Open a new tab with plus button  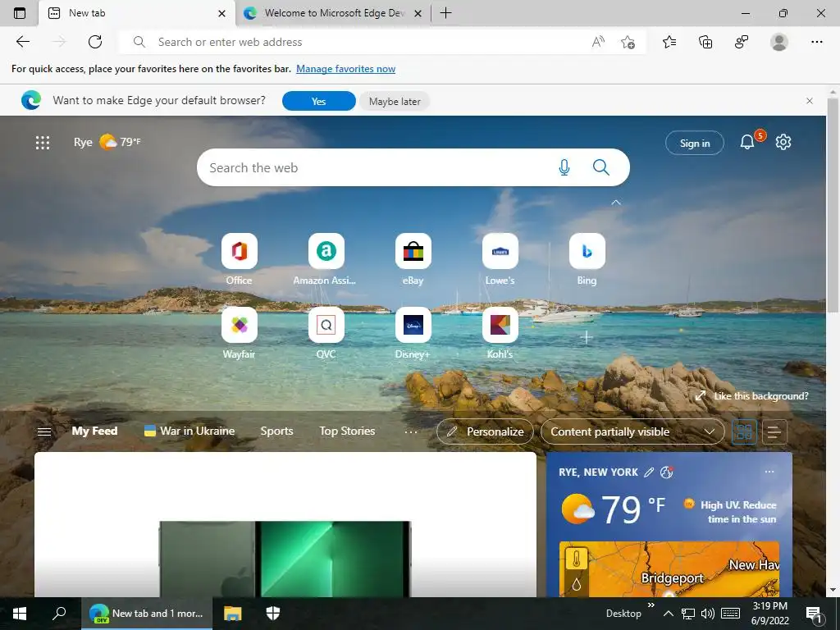[445, 13]
